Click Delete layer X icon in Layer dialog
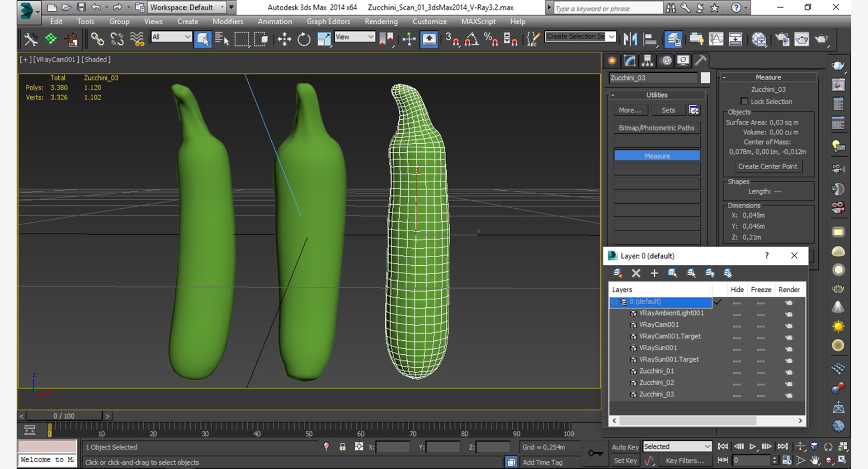Screen dimensions: 868x469 [636, 273]
